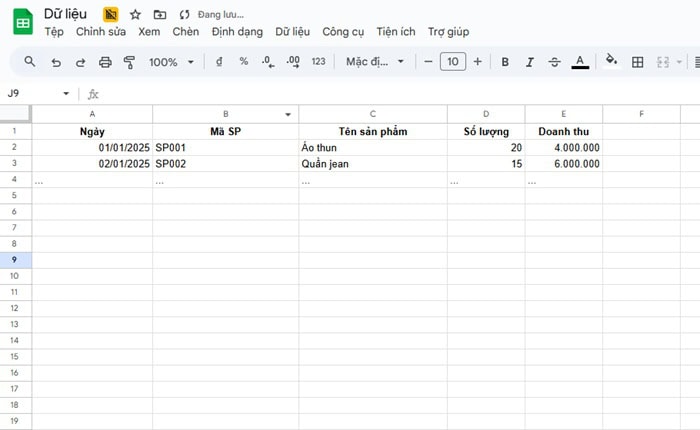Open the Định dạng menu
This screenshot has width=700, height=430.
click(x=237, y=32)
